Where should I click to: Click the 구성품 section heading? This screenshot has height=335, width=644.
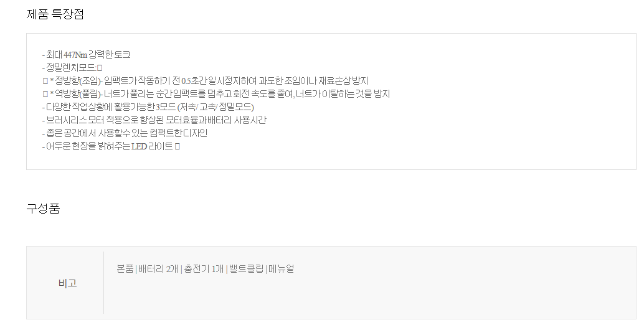click(x=43, y=209)
